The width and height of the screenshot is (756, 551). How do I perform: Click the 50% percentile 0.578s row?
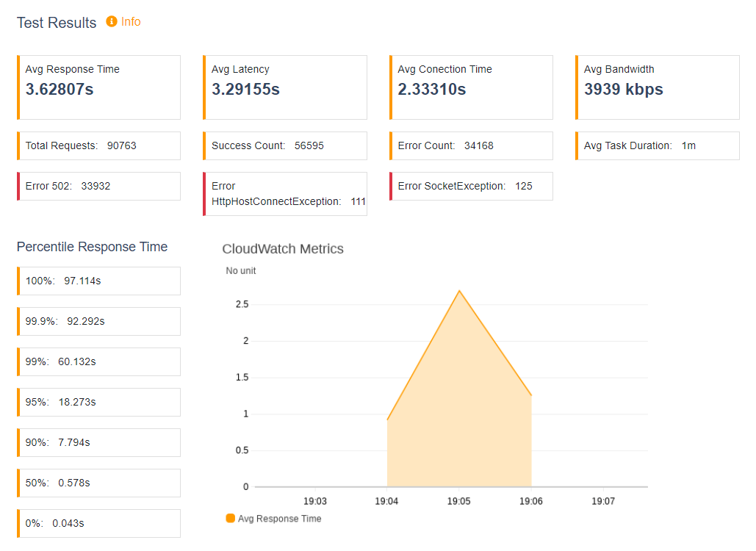coord(99,483)
